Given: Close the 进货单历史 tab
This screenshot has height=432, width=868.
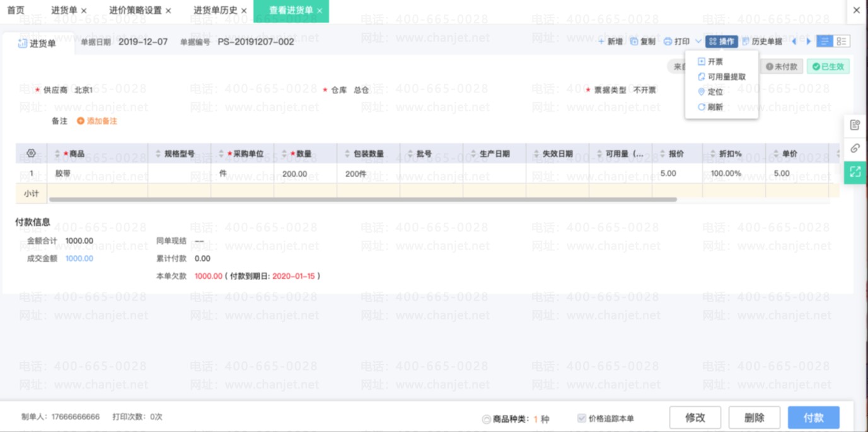Looking at the screenshot, I should click(x=244, y=11).
